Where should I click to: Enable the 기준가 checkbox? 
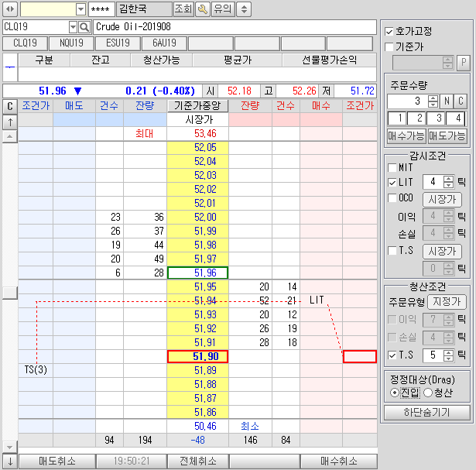(x=389, y=46)
